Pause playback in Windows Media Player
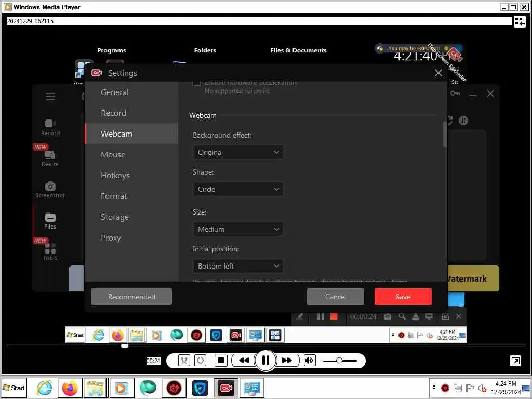Viewport: 532px width, 399px height. (265, 361)
